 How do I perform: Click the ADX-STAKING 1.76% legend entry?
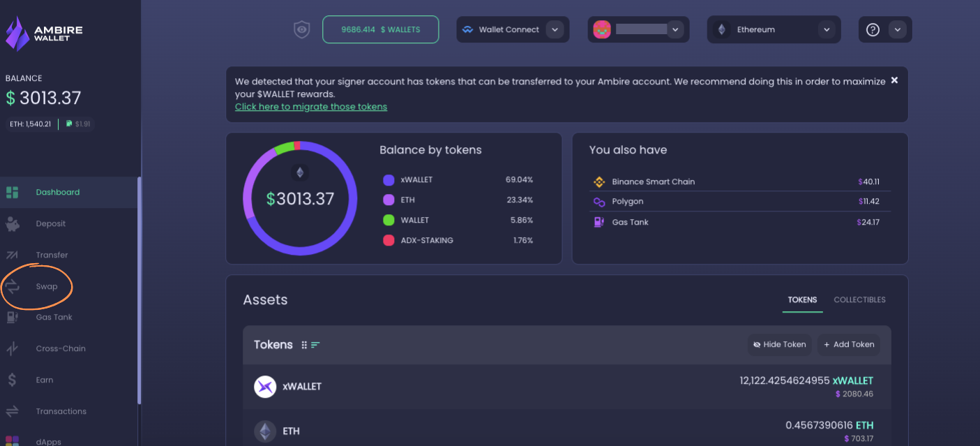coord(458,240)
